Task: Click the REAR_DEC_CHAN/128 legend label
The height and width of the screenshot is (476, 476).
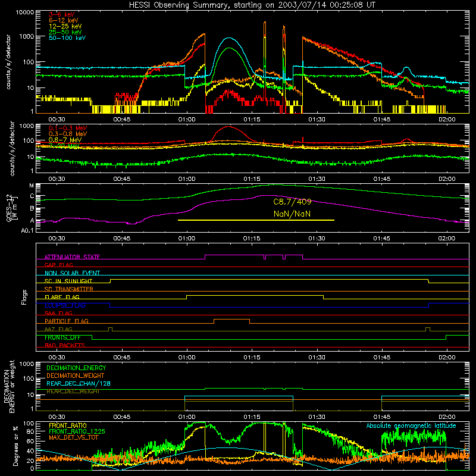Action: (79, 383)
